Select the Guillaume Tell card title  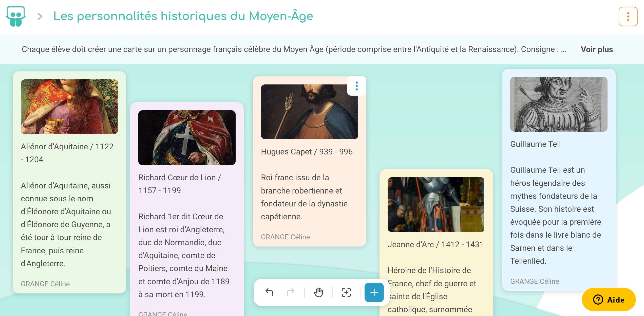click(x=535, y=144)
